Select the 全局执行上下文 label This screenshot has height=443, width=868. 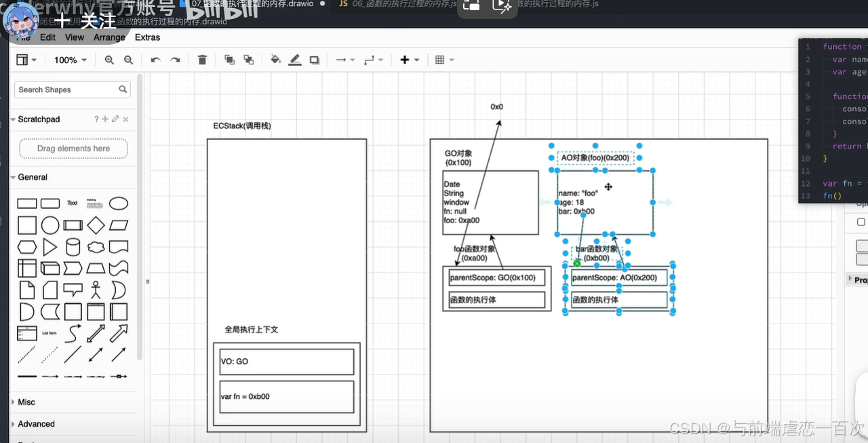(x=252, y=330)
